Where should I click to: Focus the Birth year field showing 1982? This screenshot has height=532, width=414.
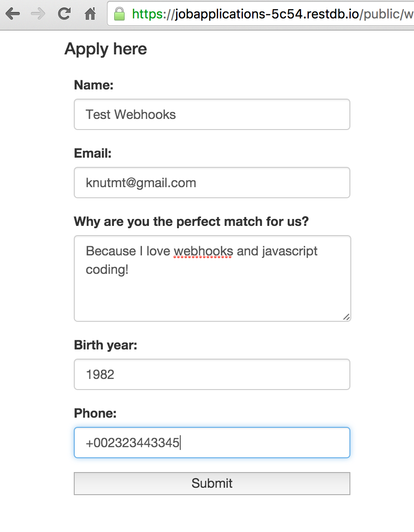tap(212, 374)
